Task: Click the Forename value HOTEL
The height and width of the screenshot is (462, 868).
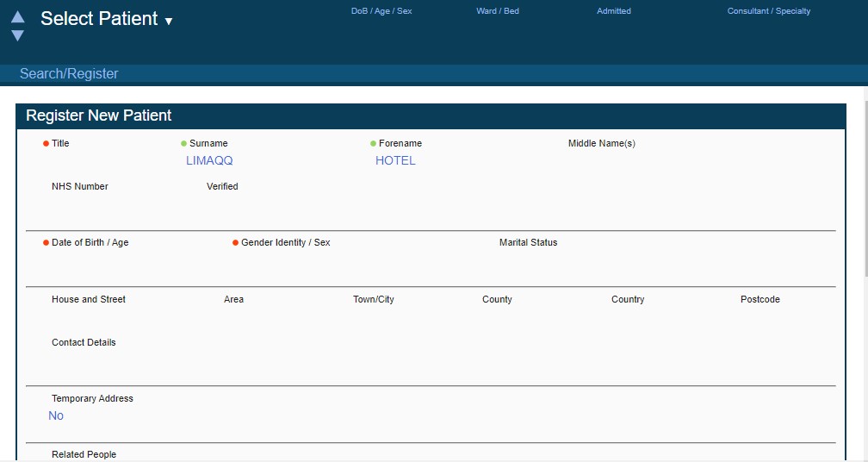Action: click(395, 160)
